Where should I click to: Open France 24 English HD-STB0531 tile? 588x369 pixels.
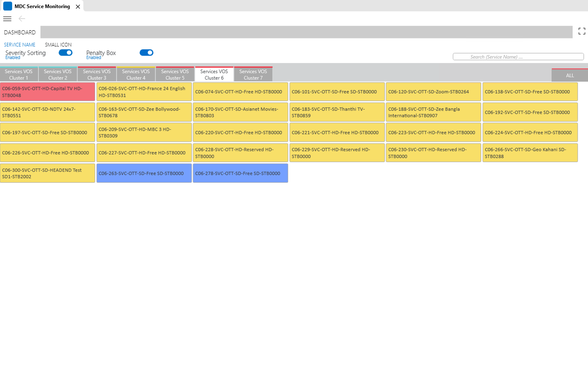click(x=144, y=92)
